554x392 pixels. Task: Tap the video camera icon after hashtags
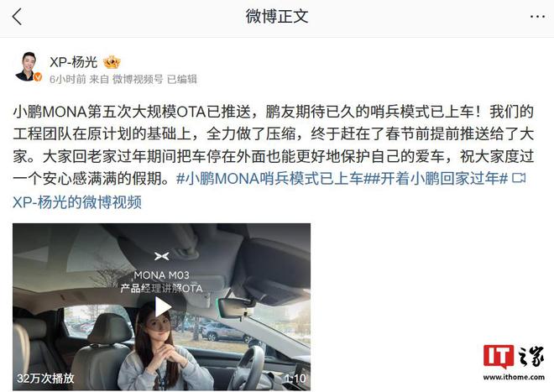tap(519, 178)
